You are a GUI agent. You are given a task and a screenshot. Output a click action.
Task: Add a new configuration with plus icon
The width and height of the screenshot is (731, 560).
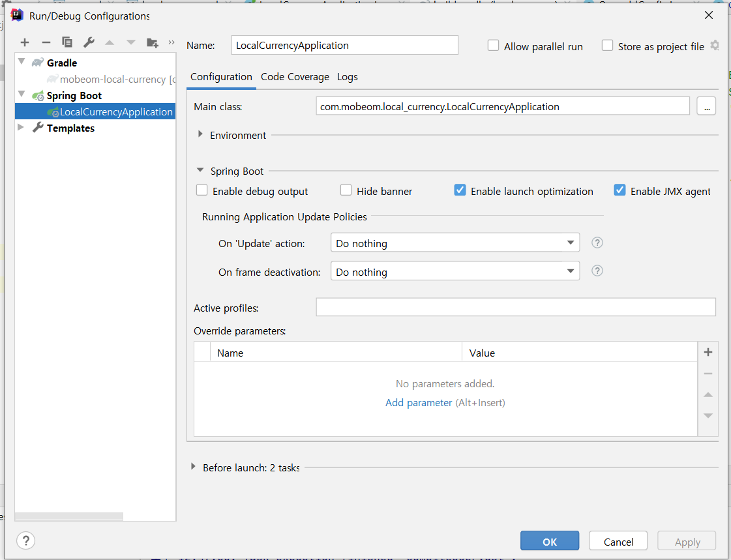pyautogui.click(x=25, y=43)
